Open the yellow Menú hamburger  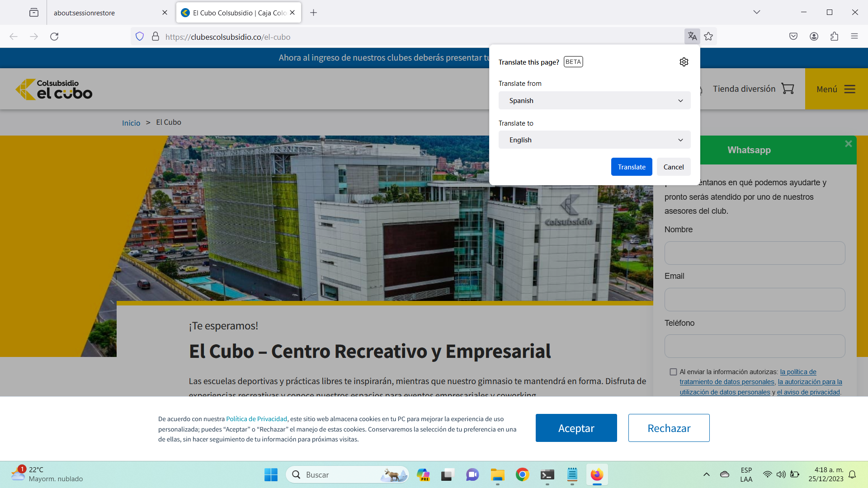click(836, 89)
